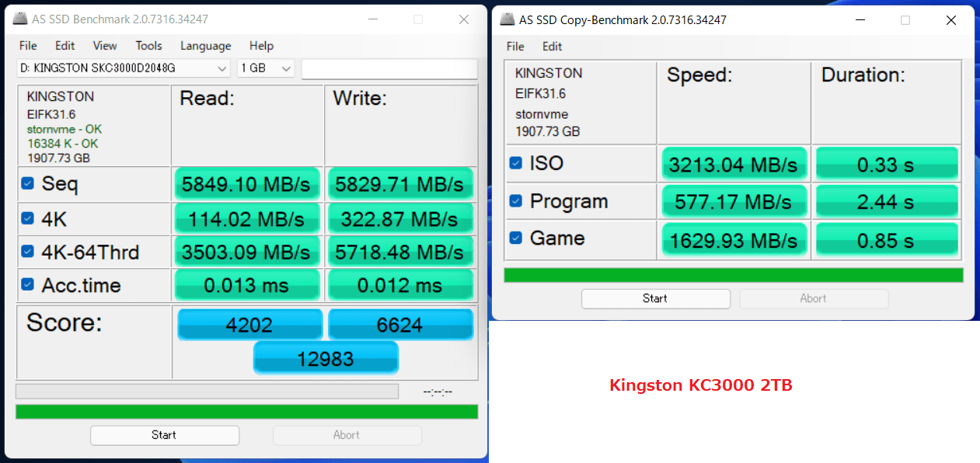Select the 4K read result 114.02 MB/s
Viewport: 980px width, 463px height.
246,219
